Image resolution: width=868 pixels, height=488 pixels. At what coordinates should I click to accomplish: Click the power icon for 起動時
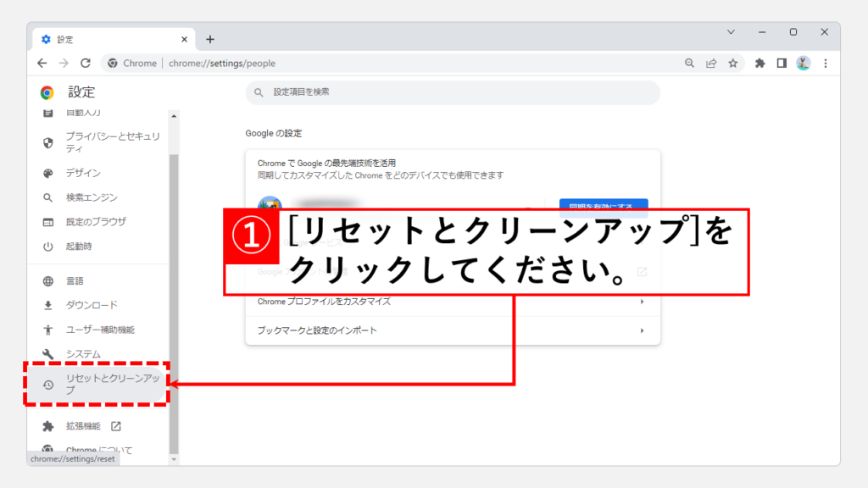(x=48, y=247)
